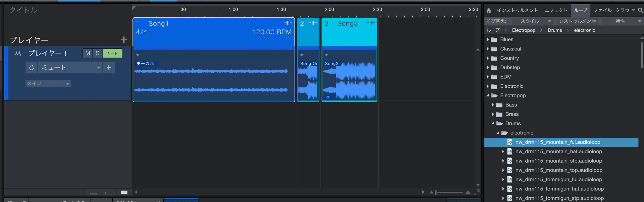Toggle the green リード automation button
The width and height of the screenshot is (644, 202).
click(x=113, y=53)
